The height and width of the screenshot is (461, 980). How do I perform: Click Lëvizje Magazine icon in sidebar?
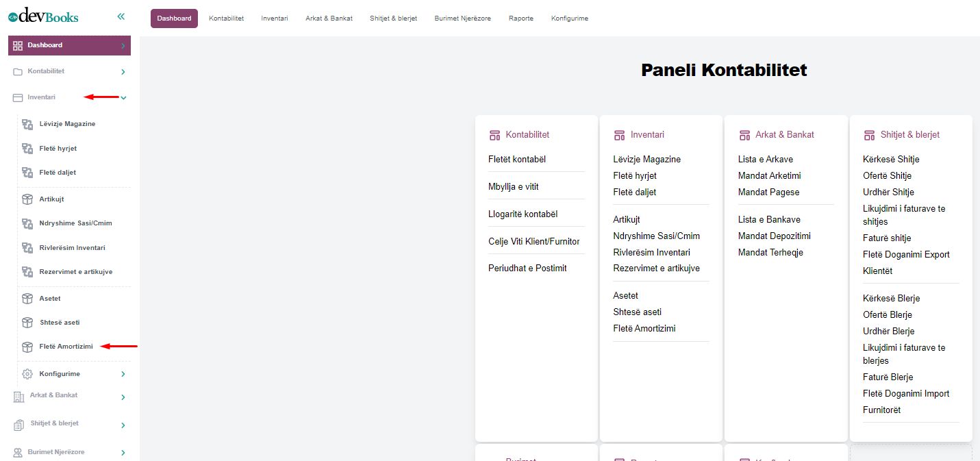[x=27, y=124]
